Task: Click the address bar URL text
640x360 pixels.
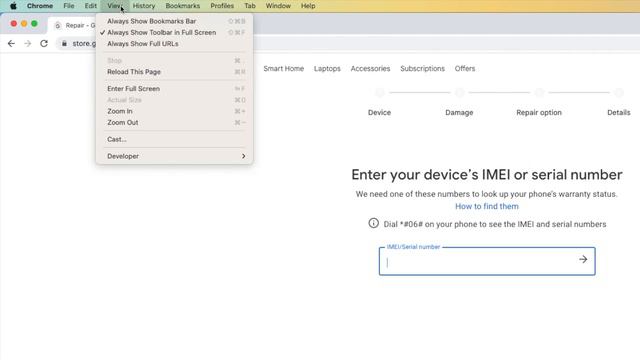Action: 84,43
